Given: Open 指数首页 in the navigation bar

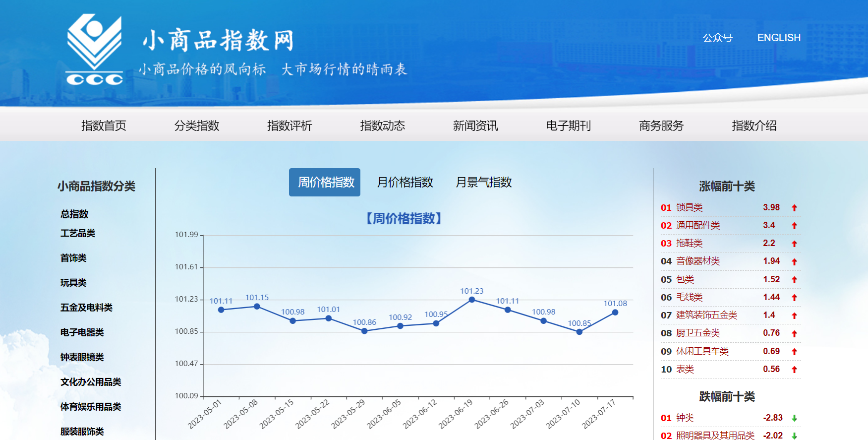Looking at the screenshot, I should point(104,126).
